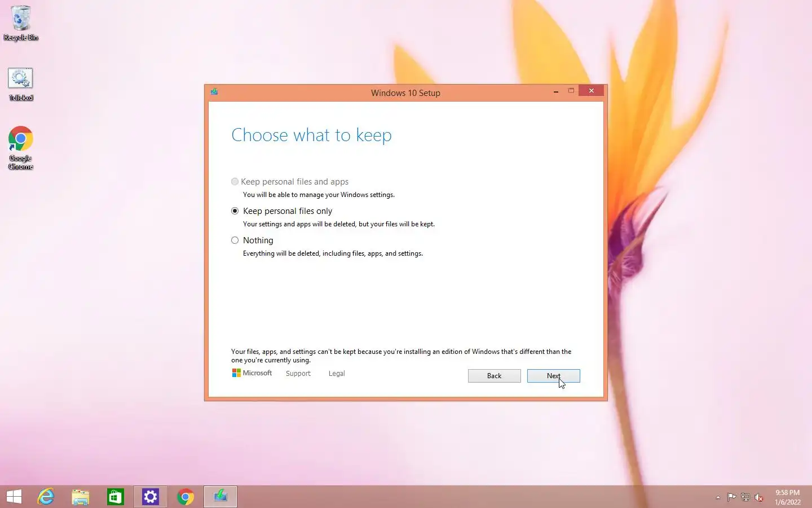
Task: Close the Windows 10 Setup window
Action: click(x=591, y=91)
